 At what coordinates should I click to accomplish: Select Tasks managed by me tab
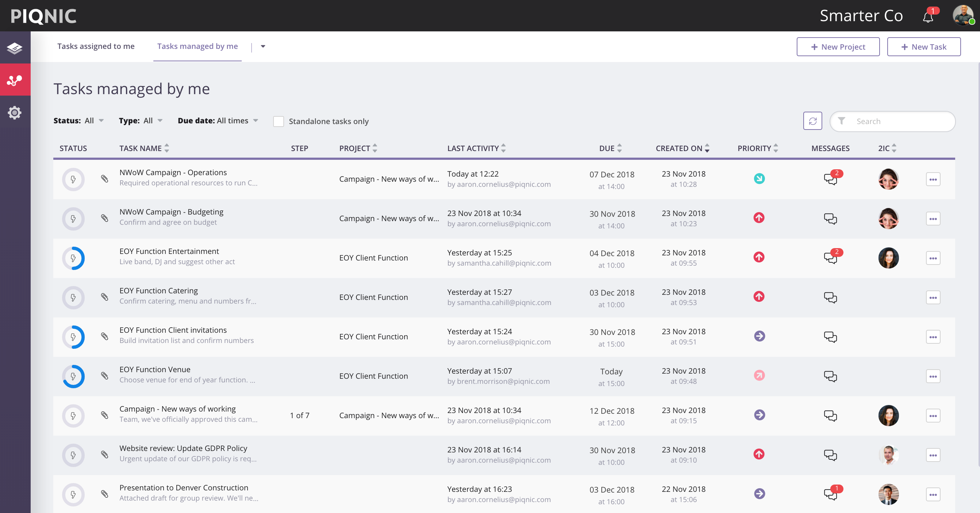pos(198,46)
